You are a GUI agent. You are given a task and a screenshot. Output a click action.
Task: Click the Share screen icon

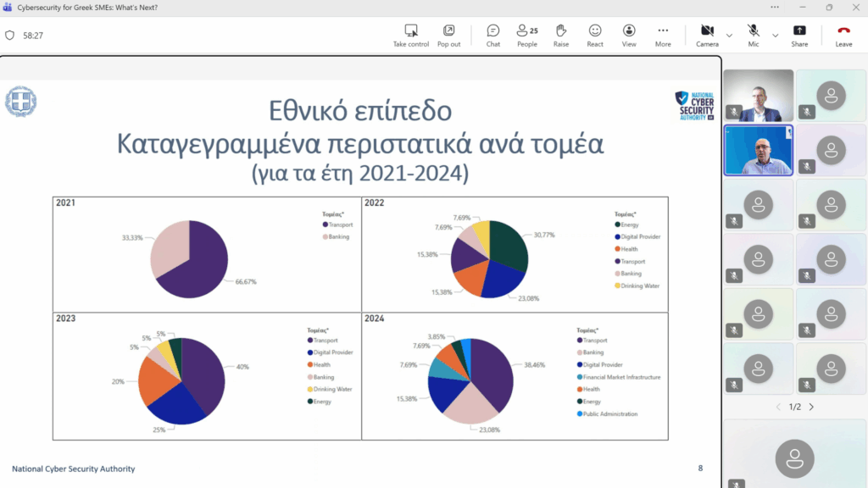click(799, 35)
